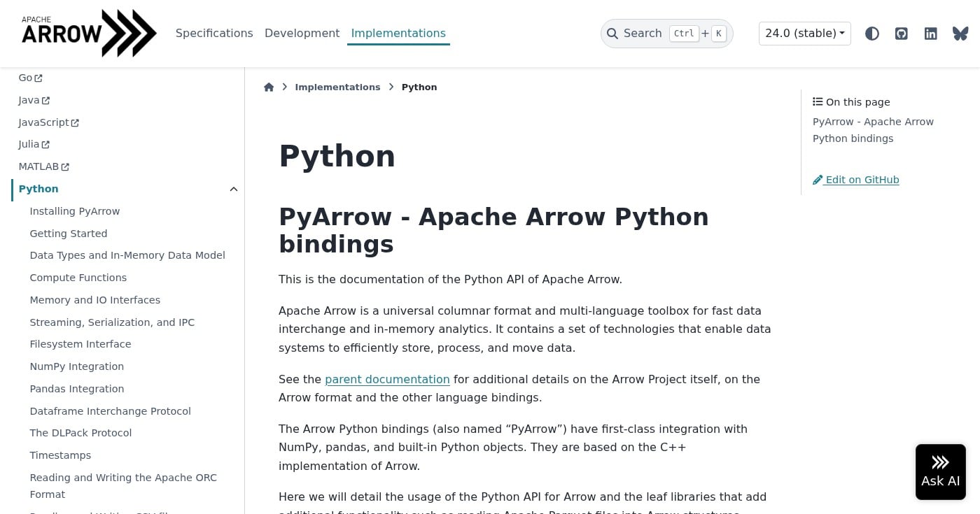The width and height of the screenshot is (980, 514).
Task: Select Python in the sidebar
Action: (38, 189)
